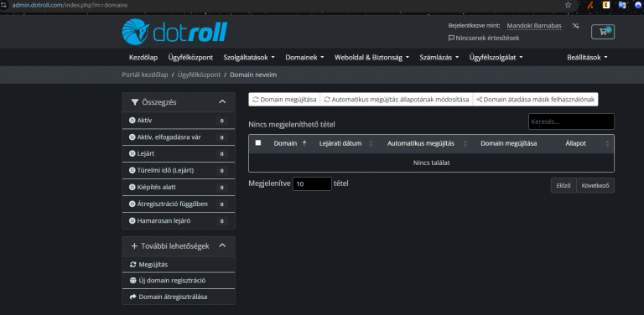
Task: Open Ügyfélközpont in the navigation bar
Action: click(x=190, y=58)
